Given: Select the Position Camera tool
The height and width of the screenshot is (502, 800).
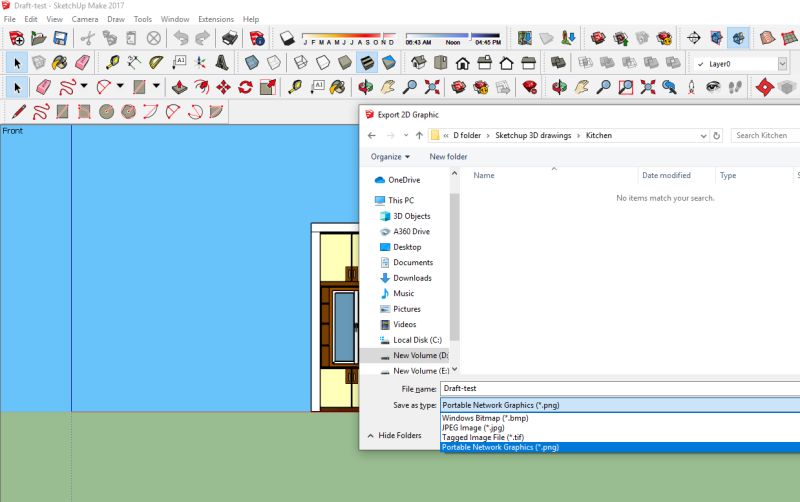Looking at the screenshot, I should (x=691, y=87).
